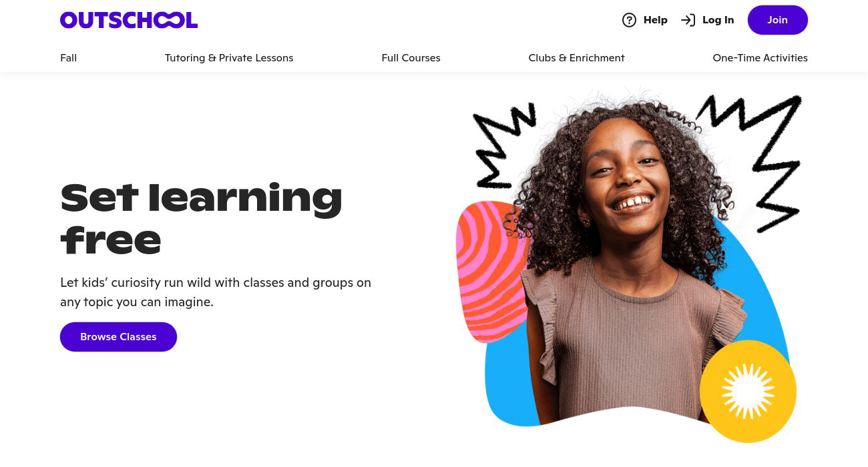Click the Browse Classes button

[118, 337]
